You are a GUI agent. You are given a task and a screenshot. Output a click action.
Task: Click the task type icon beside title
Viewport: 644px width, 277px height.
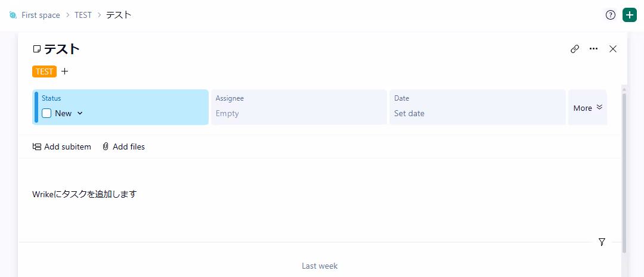point(37,49)
